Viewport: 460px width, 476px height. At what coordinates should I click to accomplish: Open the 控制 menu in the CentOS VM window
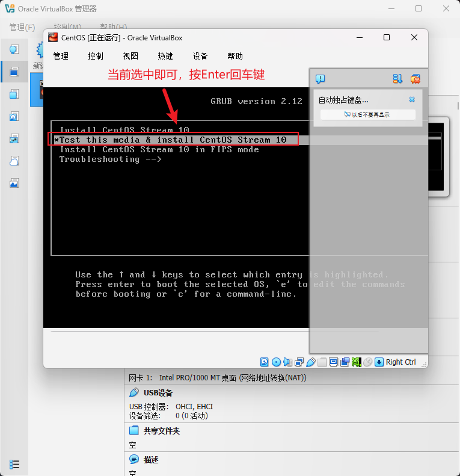[x=96, y=56]
